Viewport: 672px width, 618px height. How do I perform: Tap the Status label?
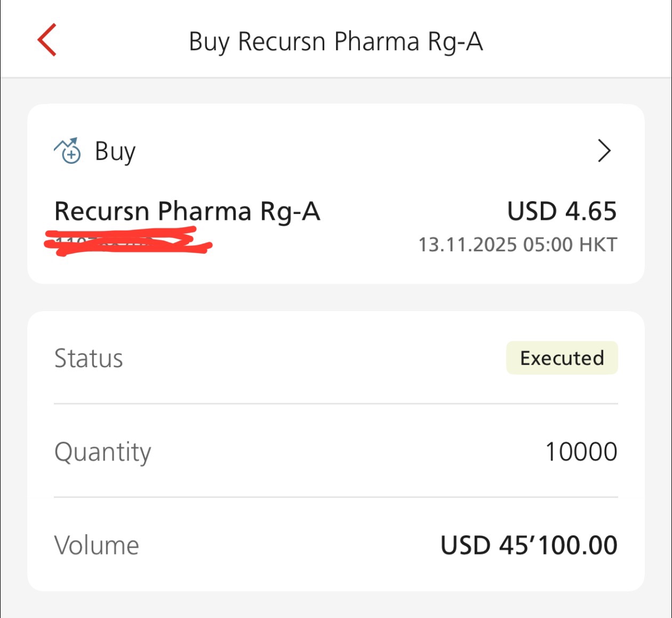(x=89, y=358)
